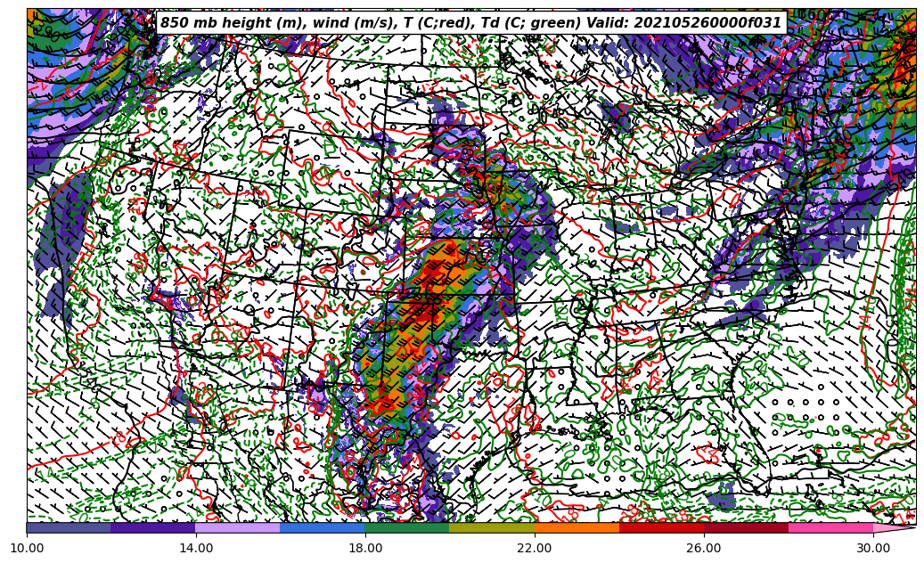Screen dimensions: 924x563
Task: Choose the orange colorbar segment
Action: [x=576, y=527]
